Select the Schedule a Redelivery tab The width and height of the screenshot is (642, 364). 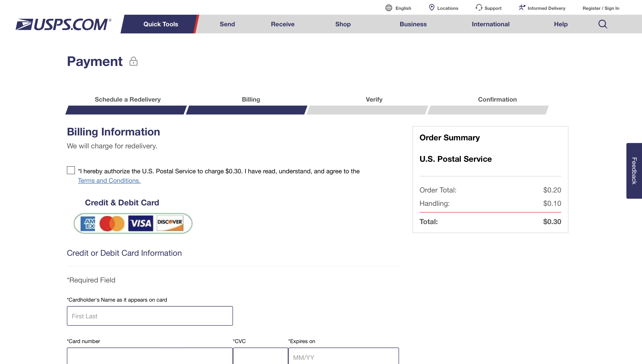(x=128, y=99)
